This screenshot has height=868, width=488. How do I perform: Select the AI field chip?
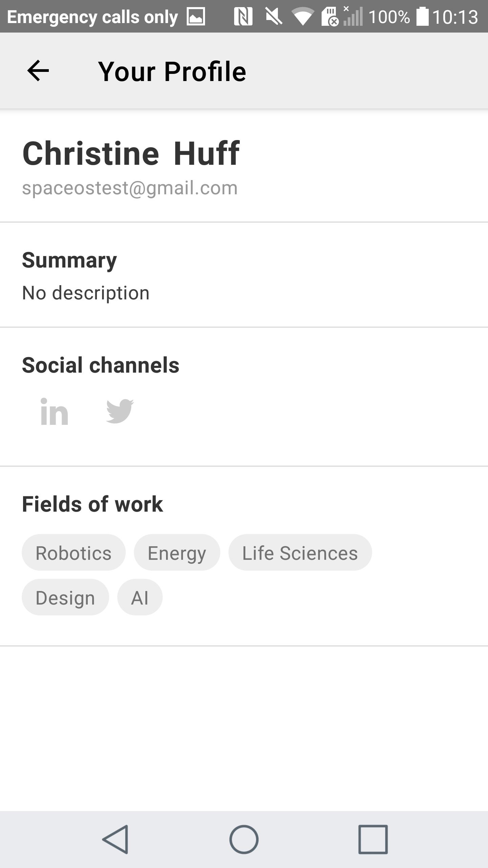(140, 597)
